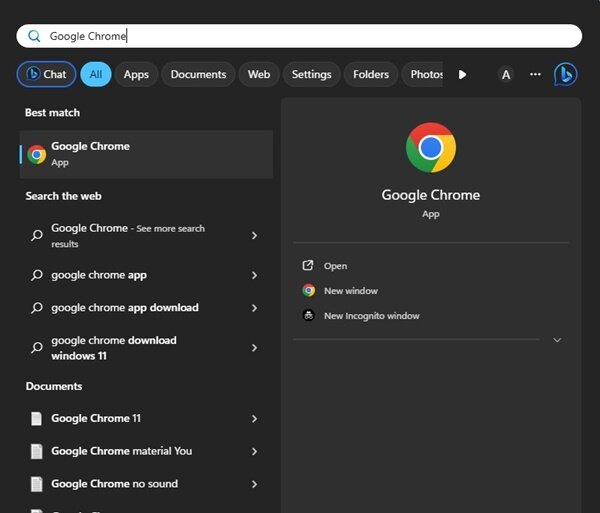The image size is (600, 513).
Task: Switch to the Chat filter tab
Action: (x=46, y=74)
